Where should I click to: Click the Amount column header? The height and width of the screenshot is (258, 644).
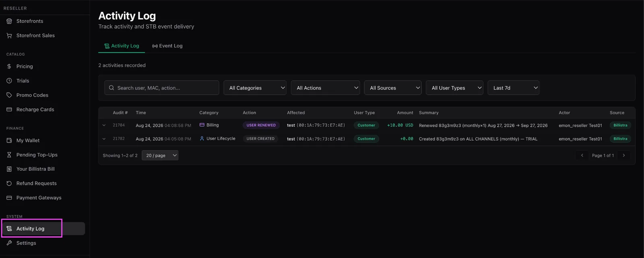[x=405, y=113]
